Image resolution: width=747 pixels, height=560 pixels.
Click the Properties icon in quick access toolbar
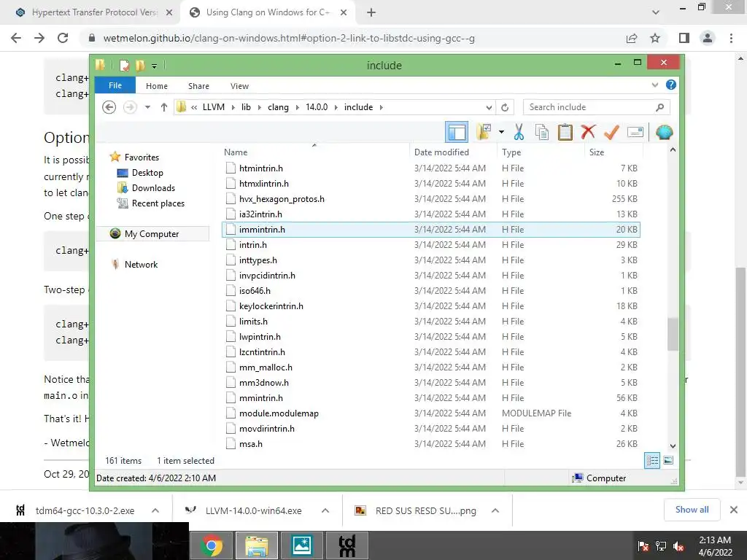tap(124, 65)
